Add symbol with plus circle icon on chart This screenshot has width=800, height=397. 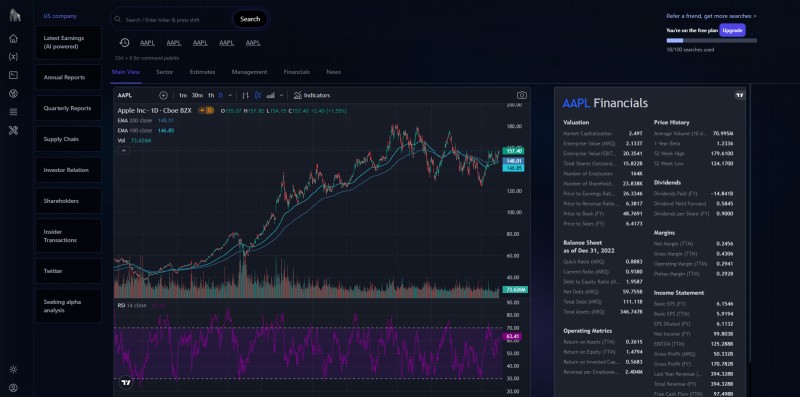tap(163, 95)
